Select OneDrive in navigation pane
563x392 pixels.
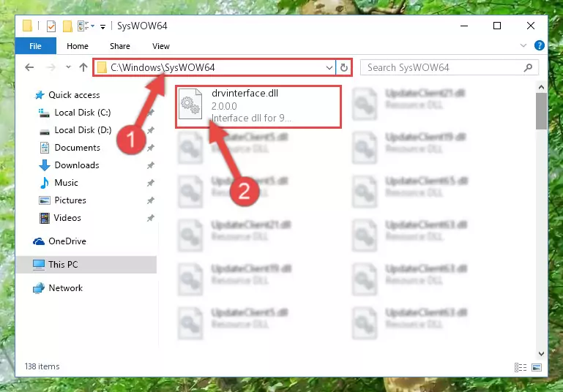point(67,241)
